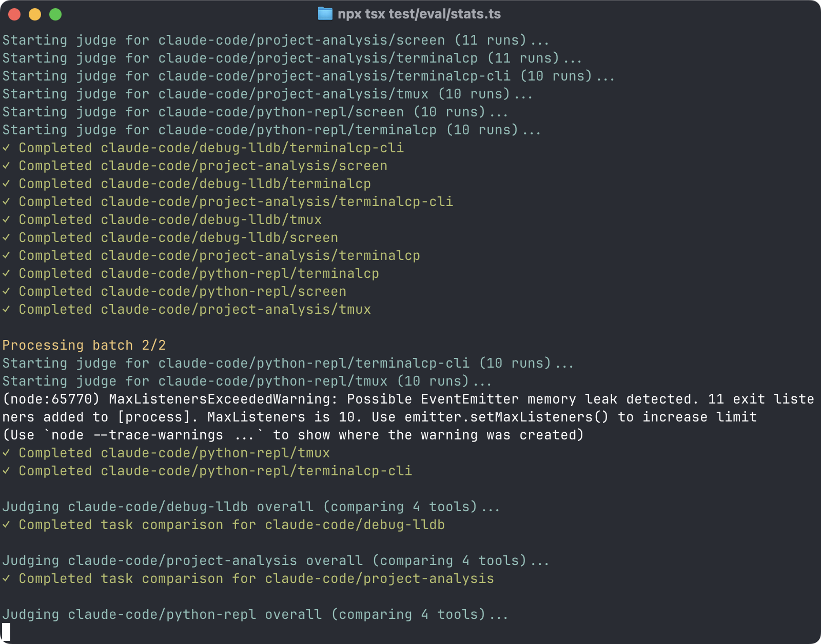
Task: Click the checkmark beside Completed claude-code/debug-lldb/tmux
Action: (6, 220)
